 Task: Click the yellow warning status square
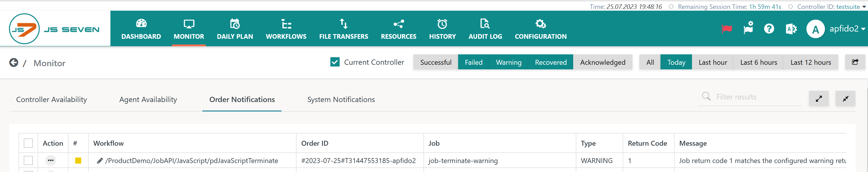[x=78, y=160]
